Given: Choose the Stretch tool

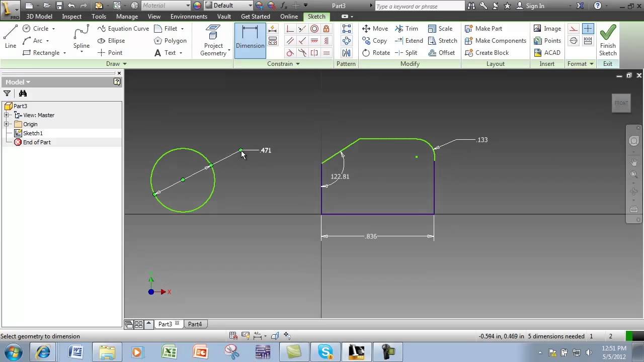Looking at the screenshot, I should coord(442,41).
